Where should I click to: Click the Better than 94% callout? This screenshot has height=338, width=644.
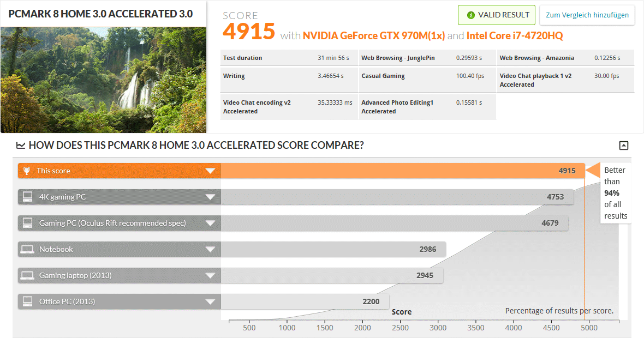(x=615, y=193)
